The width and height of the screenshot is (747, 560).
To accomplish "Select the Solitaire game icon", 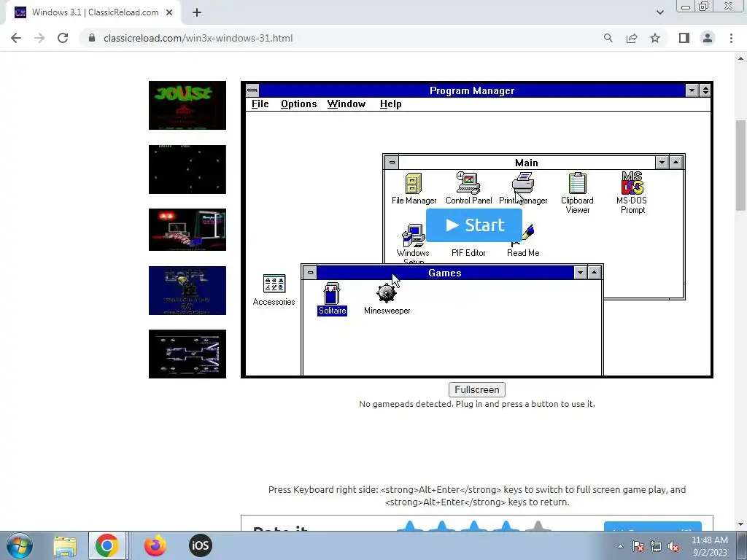I will click(x=332, y=298).
